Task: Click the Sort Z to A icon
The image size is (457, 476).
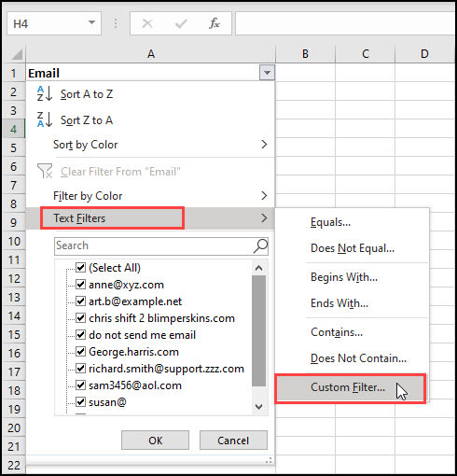Action: click(x=45, y=119)
